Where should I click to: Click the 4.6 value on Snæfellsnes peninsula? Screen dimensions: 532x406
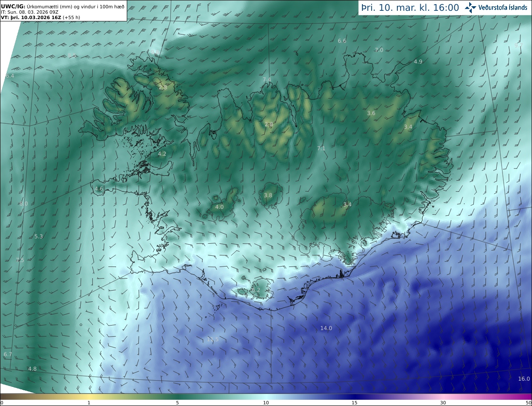(99, 188)
